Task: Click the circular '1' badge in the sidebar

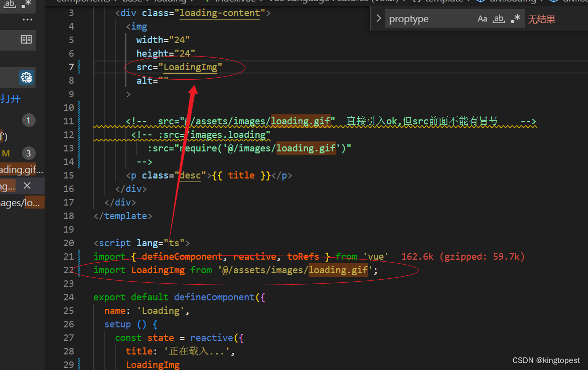Action: click(29, 120)
